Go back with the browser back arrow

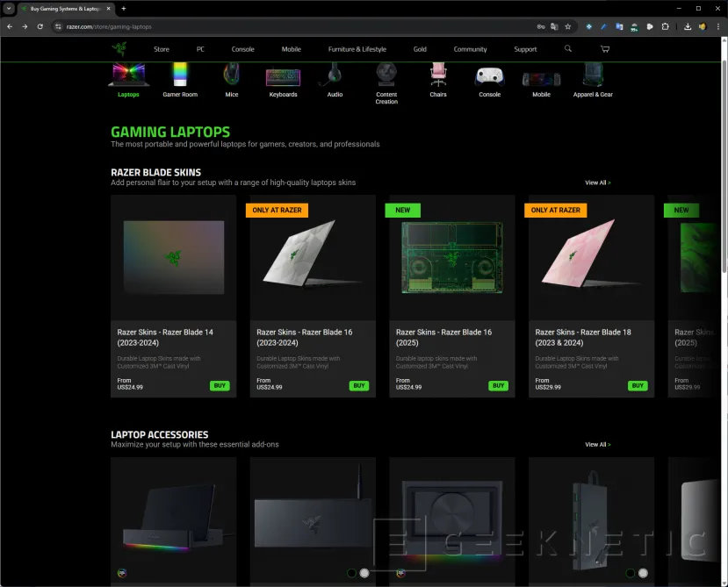pos(10,27)
